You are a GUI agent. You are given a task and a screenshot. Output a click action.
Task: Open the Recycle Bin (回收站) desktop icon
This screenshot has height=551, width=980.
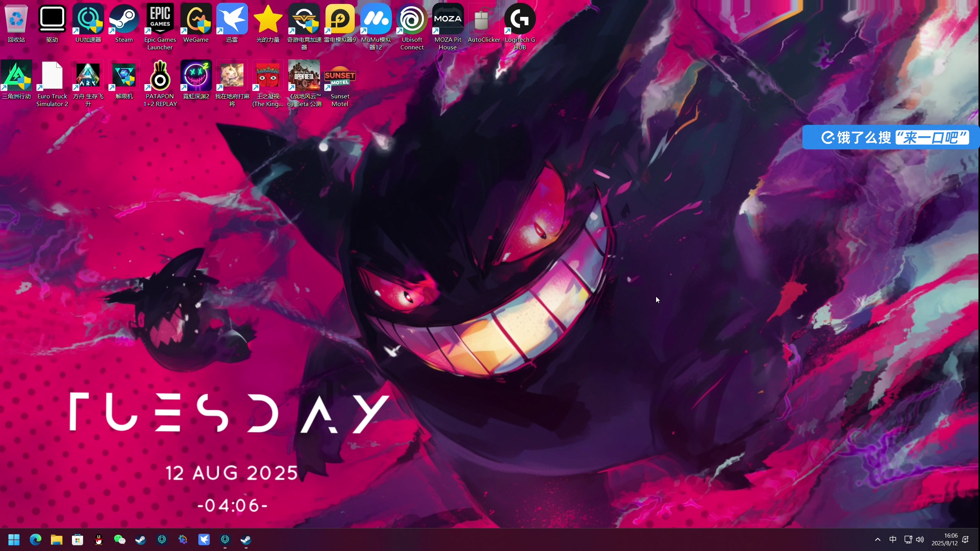pos(16,24)
